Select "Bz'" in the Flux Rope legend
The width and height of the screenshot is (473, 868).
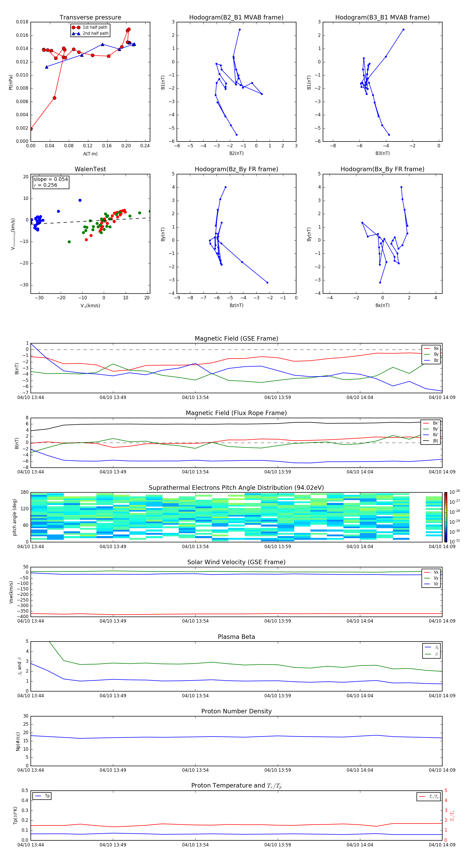point(436,435)
